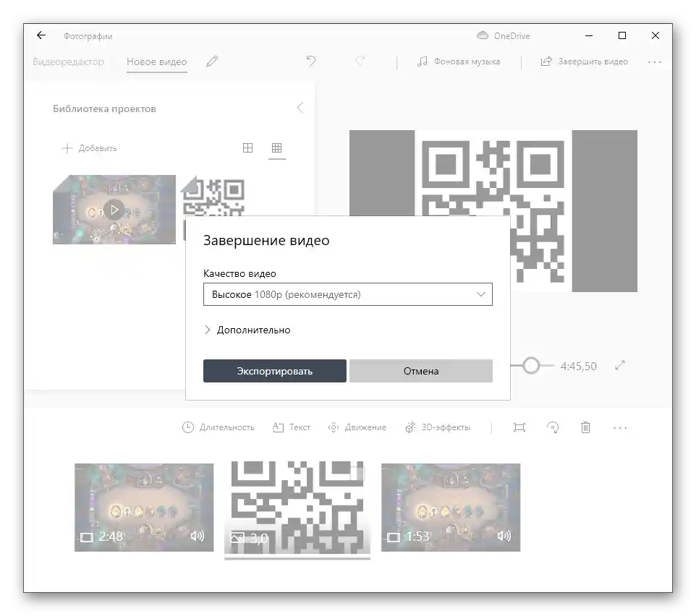Select the 3,0 QR code storyboard clip

click(x=297, y=508)
